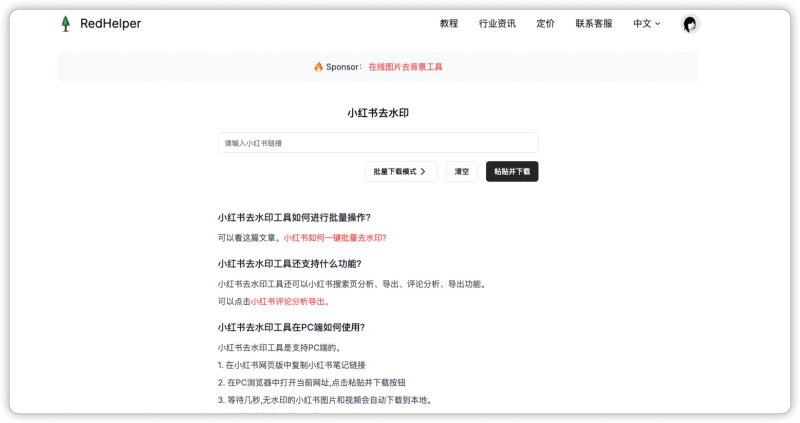
Task: Click the 小红书去水印 page heading
Action: (x=378, y=113)
